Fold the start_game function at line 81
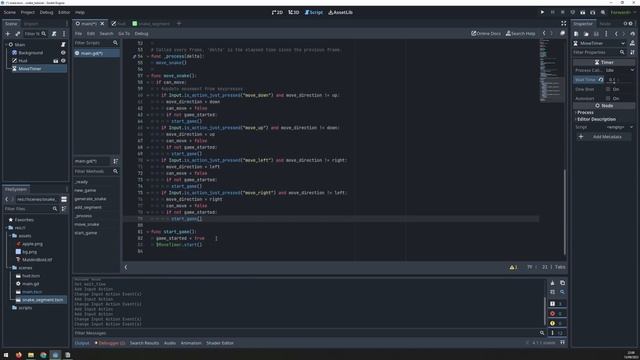 [148, 232]
